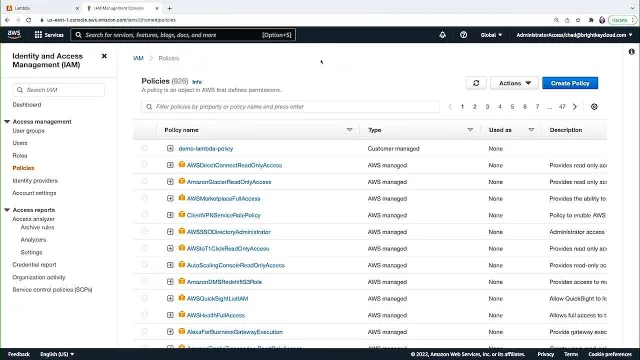This screenshot has height=360, width=640.
Task: Select radio button for demo-lambda-policy
Action: pos(144,148)
